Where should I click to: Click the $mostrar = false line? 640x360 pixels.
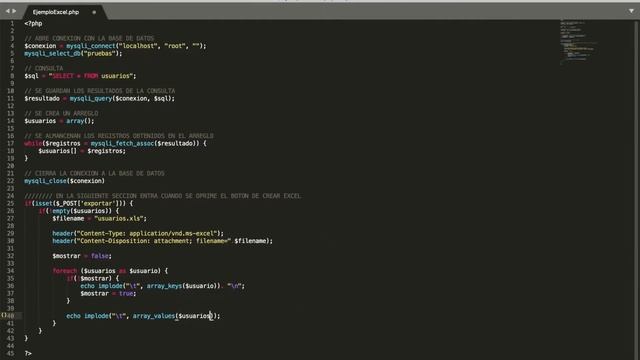coord(82,256)
